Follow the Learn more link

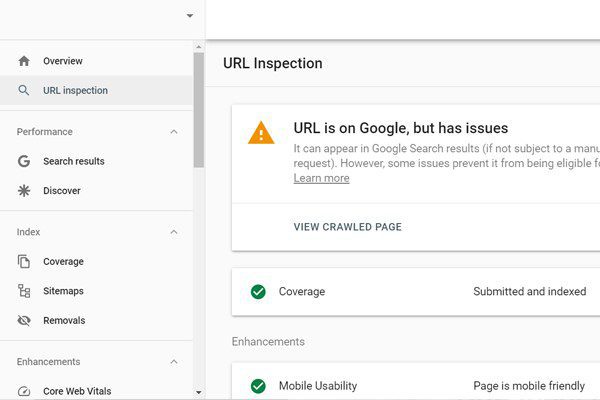(321, 178)
